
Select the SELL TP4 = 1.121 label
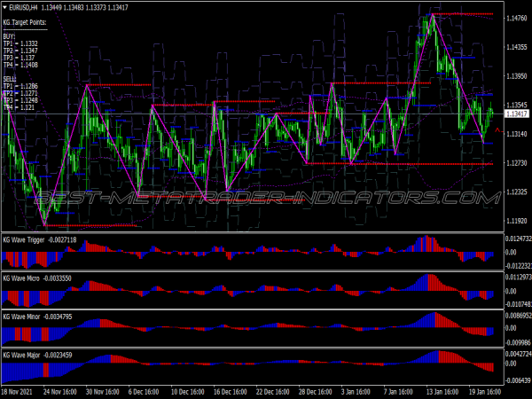[x=19, y=107]
